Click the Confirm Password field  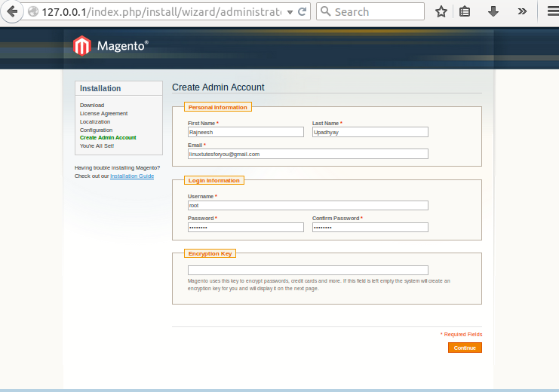tap(370, 228)
